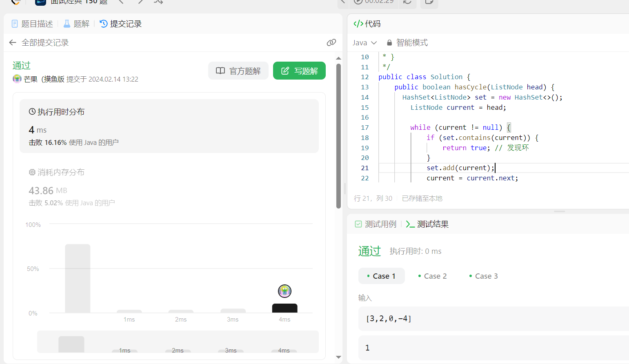The image size is (629, 364).
Task: Click the chip icon beside 消耗内存分布
Action: (x=32, y=172)
